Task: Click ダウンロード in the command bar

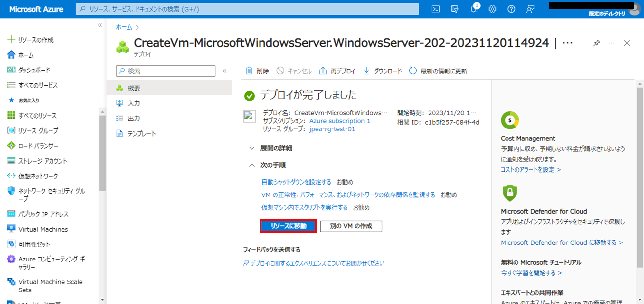Action: click(x=383, y=71)
